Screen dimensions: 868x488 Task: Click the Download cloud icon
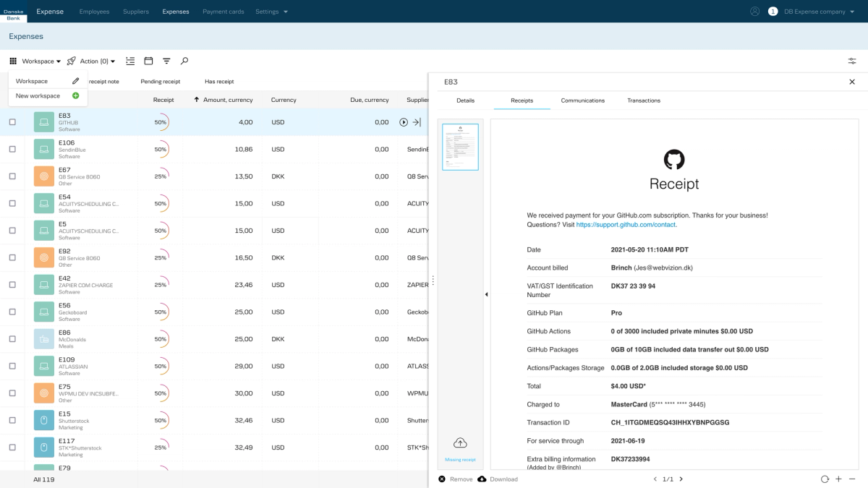[x=482, y=479]
